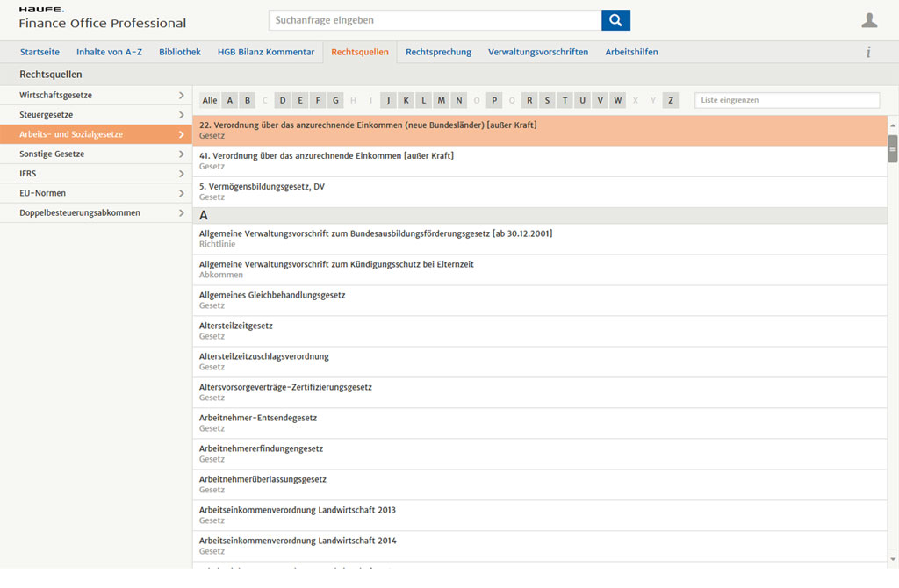Filter list by letter L
Viewport: 899px width, 588px height.
point(424,100)
